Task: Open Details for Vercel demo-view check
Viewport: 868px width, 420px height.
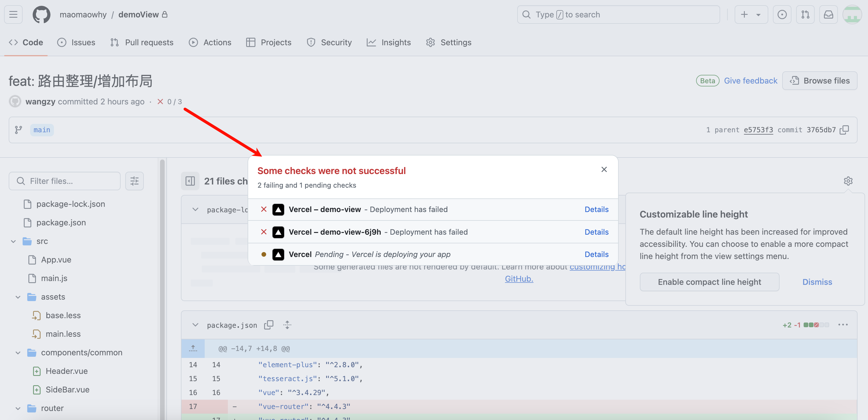Action: (596, 209)
